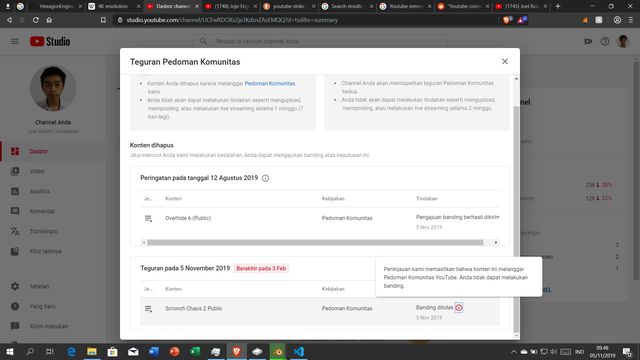Viewport: 640px width, 360px height.
Task: Click the address bar URL
Action: [232, 20]
